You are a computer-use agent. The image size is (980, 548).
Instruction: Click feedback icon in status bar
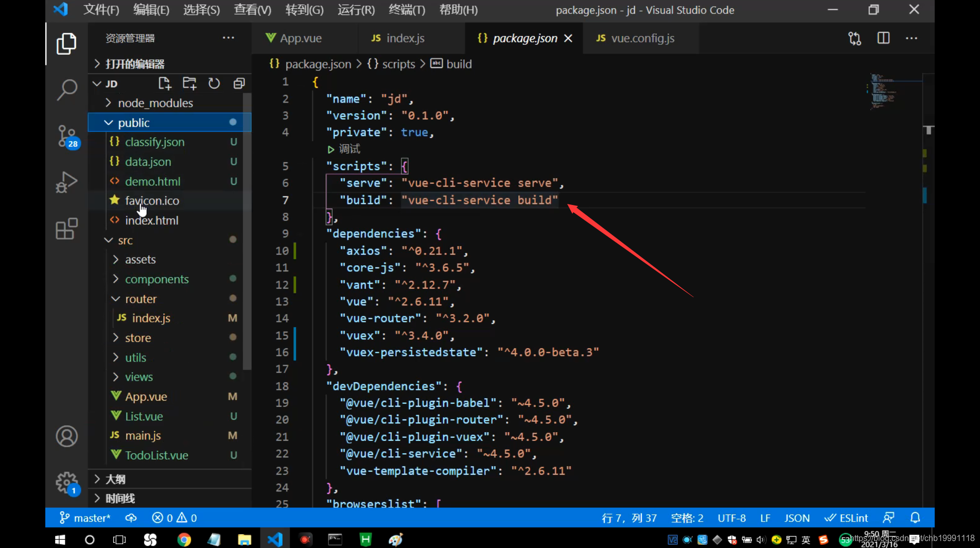pos(888,518)
